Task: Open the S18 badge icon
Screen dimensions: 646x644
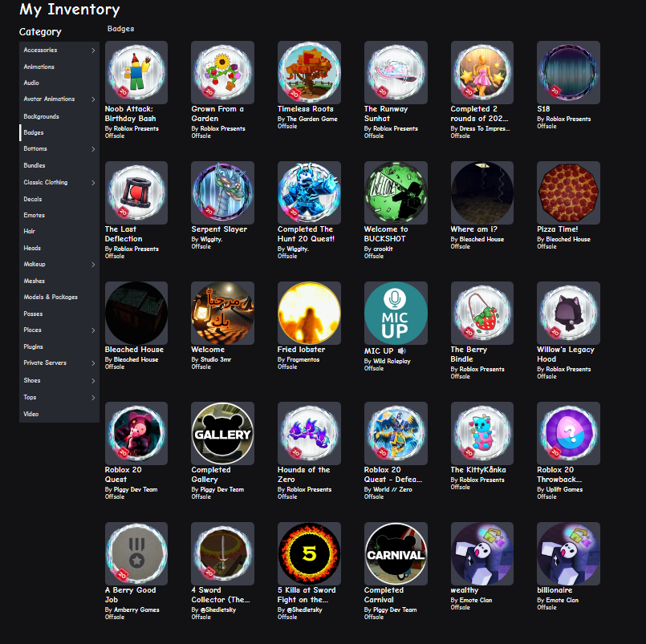Action: tap(568, 72)
